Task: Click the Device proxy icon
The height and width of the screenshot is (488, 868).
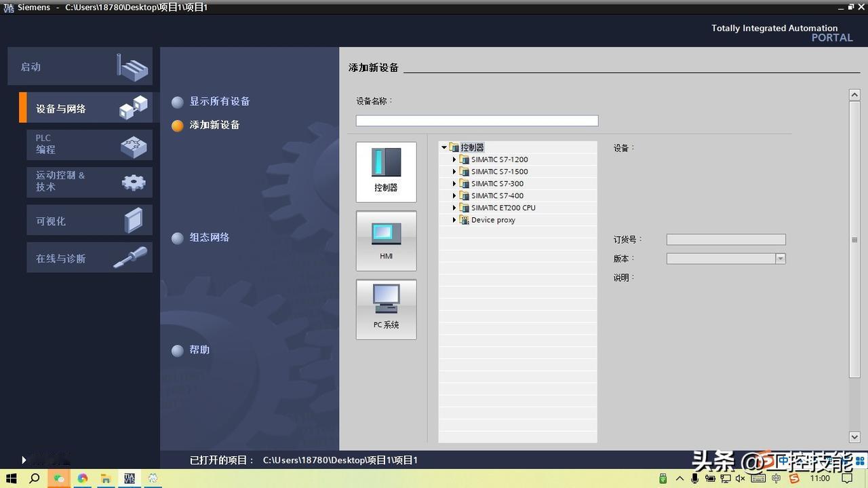Action: point(465,220)
